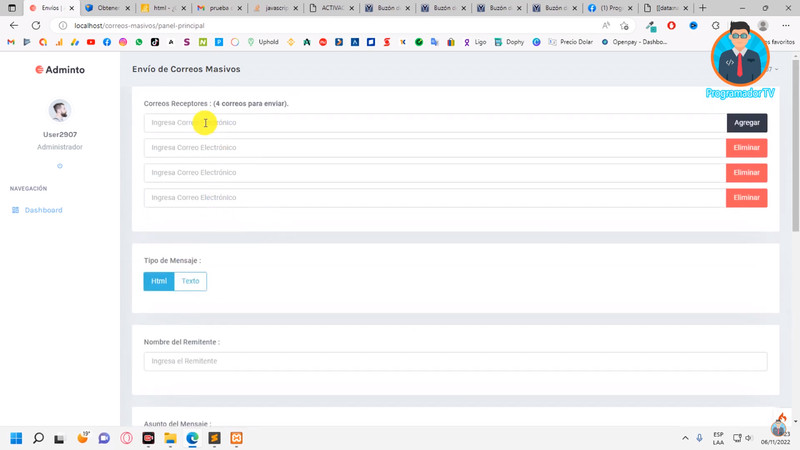800x450 pixels.
Task: Open the YouTube bookmark
Action: pyautogui.click(x=91, y=42)
